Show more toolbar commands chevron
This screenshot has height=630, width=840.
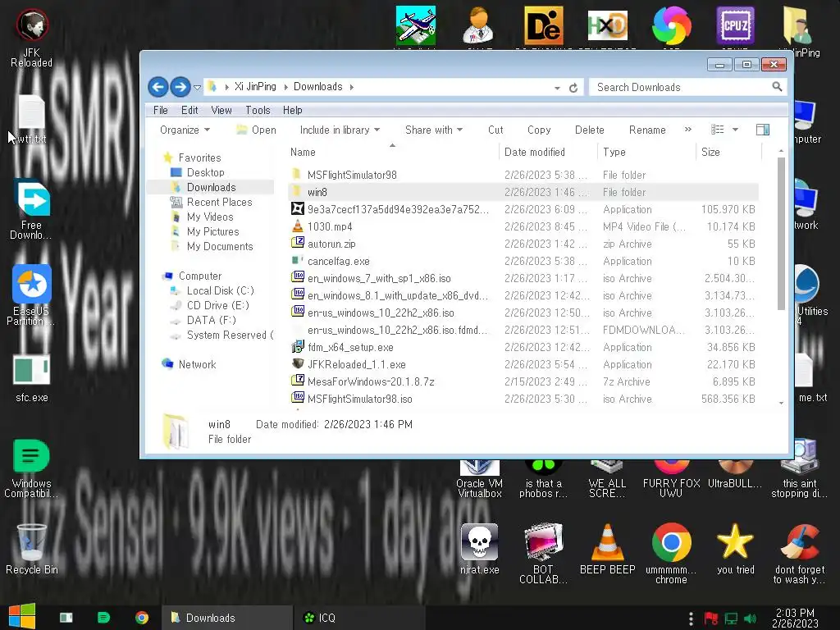point(688,129)
